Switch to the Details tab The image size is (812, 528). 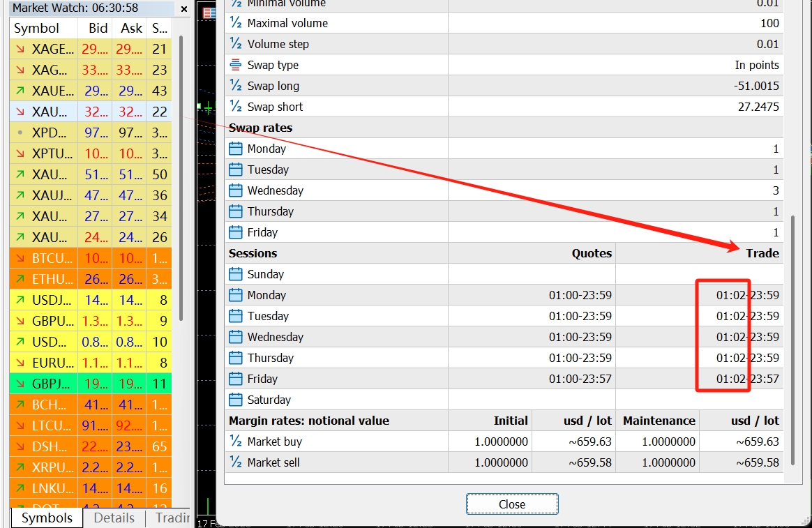[114, 518]
